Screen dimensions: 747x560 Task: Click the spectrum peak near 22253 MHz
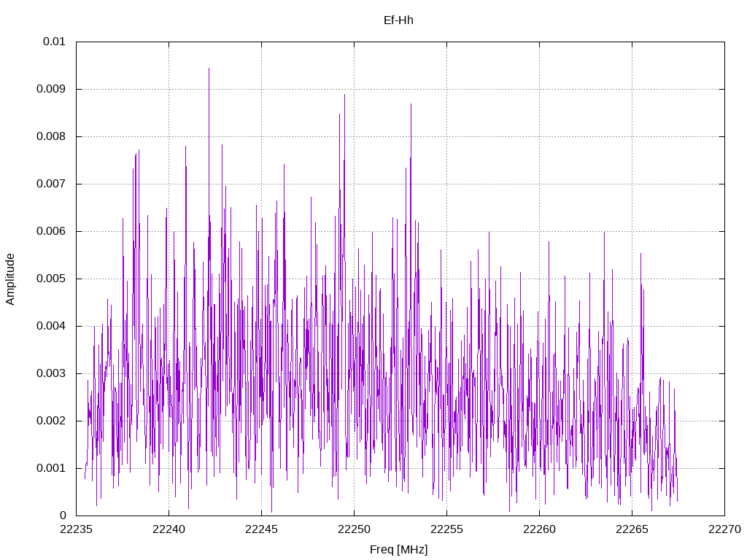[x=411, y=105]
